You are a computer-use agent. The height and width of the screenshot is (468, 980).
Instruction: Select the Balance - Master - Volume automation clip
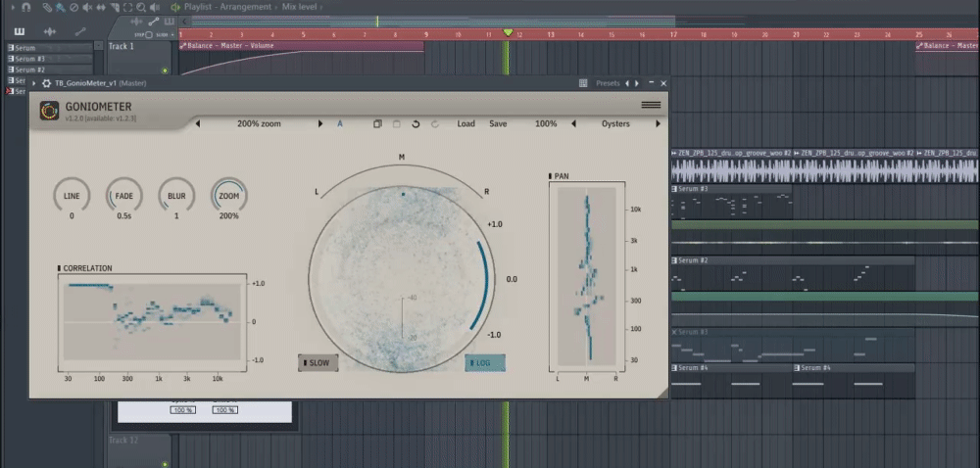(301, 46)
